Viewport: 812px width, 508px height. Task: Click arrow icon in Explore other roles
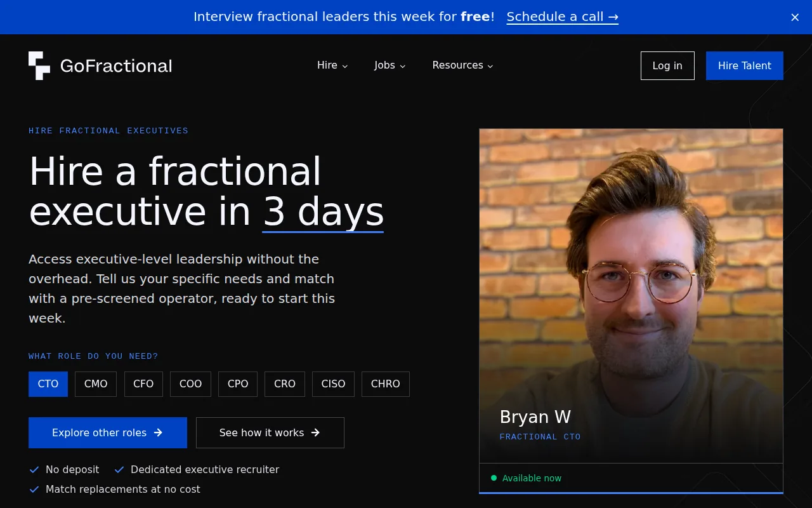tap(158, 432)
